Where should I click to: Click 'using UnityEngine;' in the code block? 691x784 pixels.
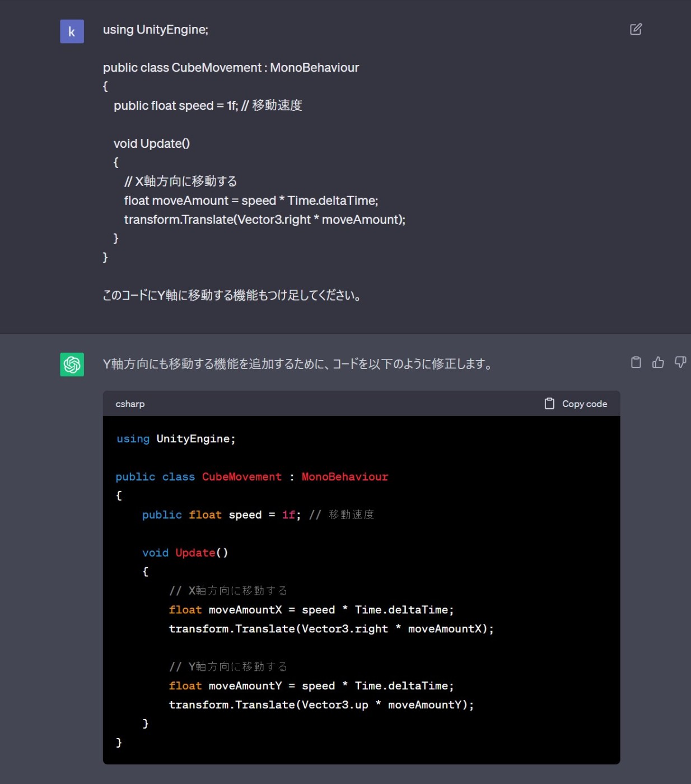click(x=176, y=438)
